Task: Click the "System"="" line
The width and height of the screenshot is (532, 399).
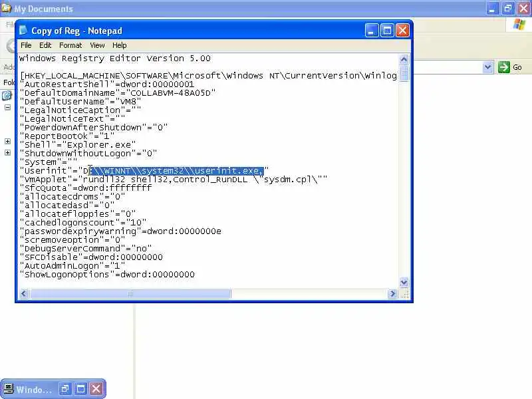Action: pyautogui.click(x=49, y=162)
